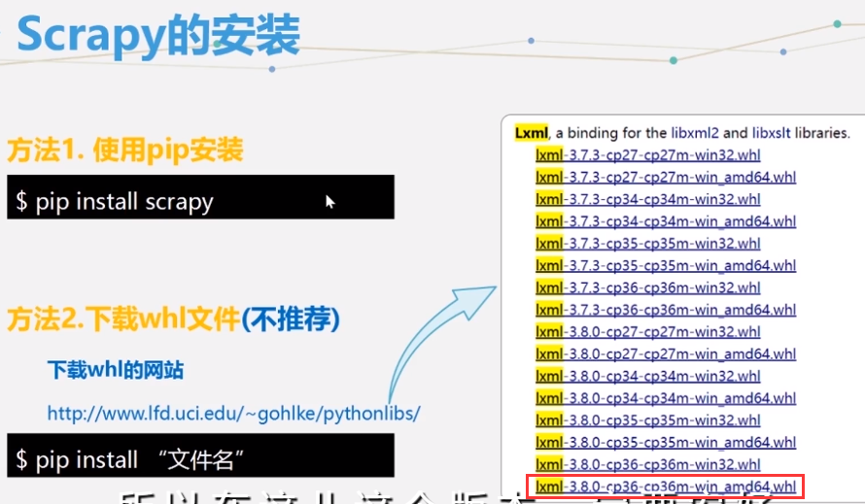
Task: Open lxml-3.7.3-cp27-cp27m-win_amd64.whl link
Action: pos(666,177)
